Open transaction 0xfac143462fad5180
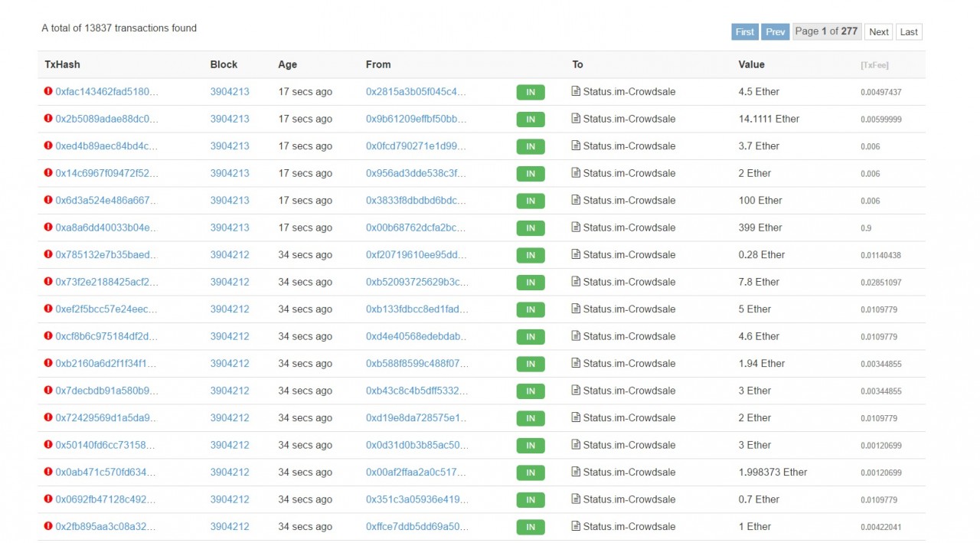Viewport: 980px width, 543px height. point(107,92)
